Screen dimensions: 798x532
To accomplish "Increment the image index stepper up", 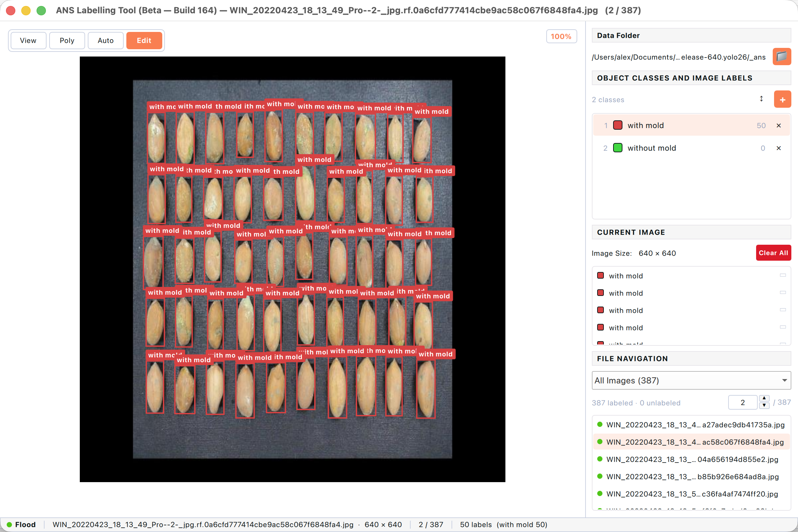I will pyautogui.click(x=764, y=398).
